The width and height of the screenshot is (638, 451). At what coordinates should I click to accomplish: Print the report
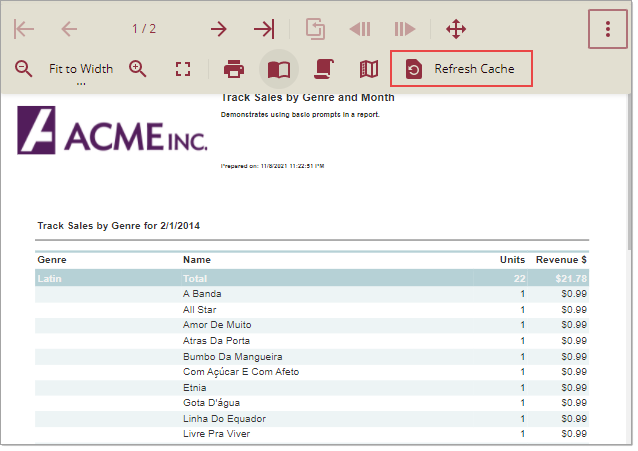[234, 68]
